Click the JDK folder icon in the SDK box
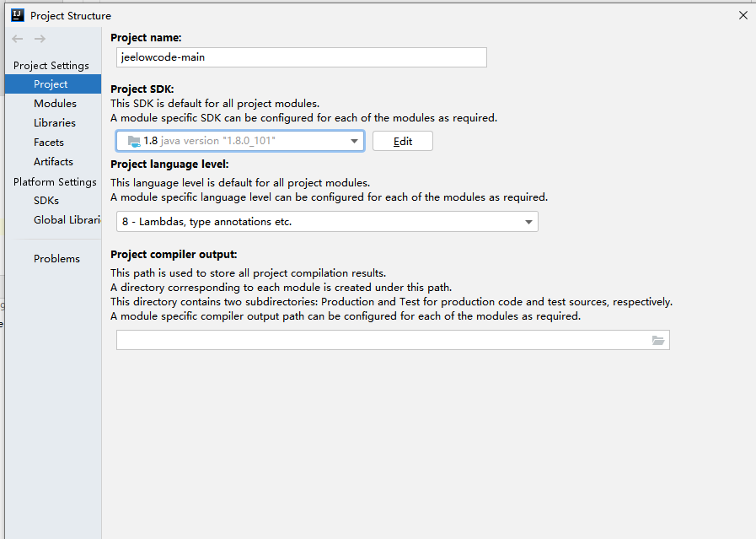Viewport: 756px width, 539px height. pos(132,141)
